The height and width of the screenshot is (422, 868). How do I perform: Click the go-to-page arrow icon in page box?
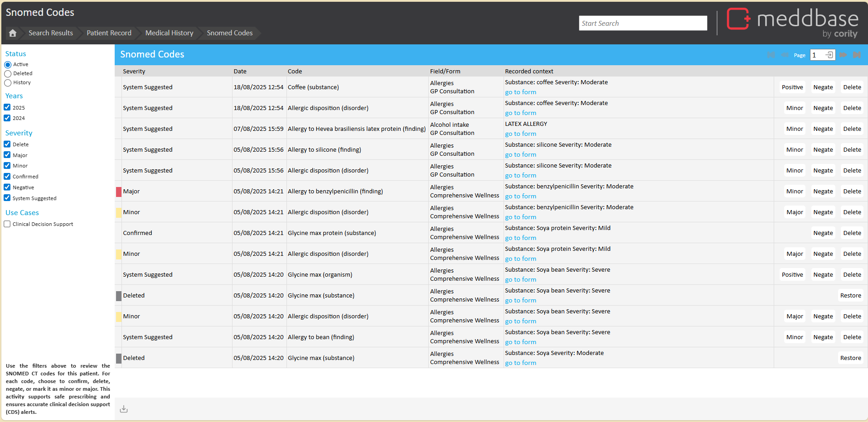pyautogui.click(x=829, y=55)
